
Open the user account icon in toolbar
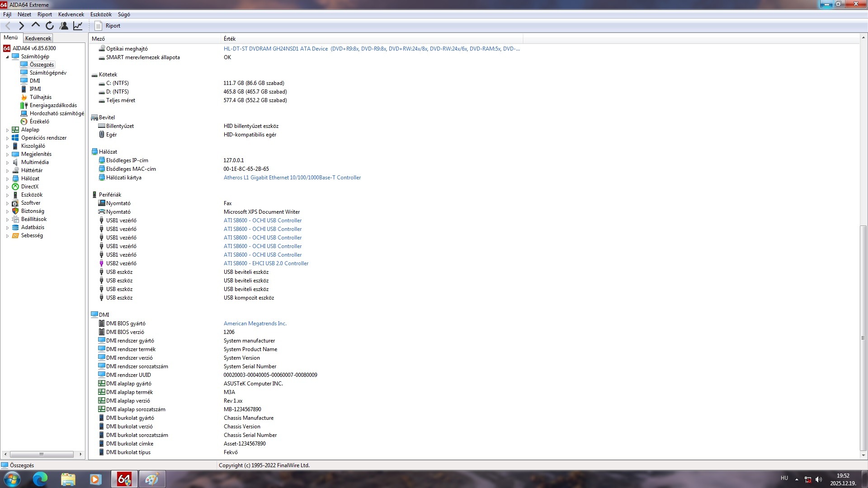coord(64,26)
